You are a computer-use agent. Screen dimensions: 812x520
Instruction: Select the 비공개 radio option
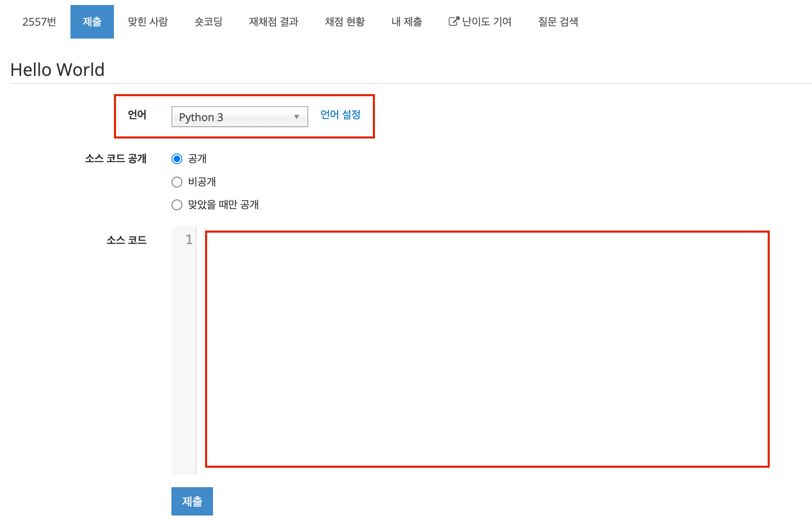coord(177,182)
